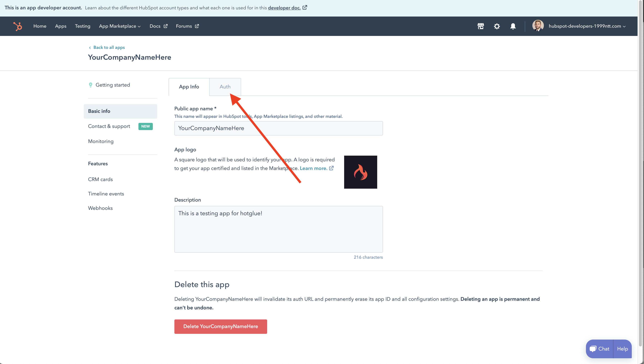644x364 pixels.
Task: Select the App Info tab
Action: coord(189,87)
